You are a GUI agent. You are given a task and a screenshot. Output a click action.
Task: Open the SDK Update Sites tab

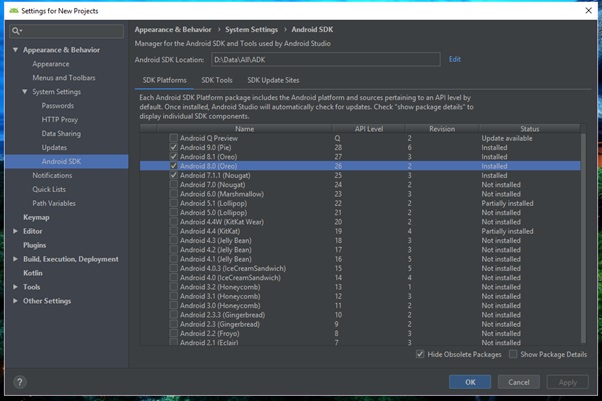273,80
